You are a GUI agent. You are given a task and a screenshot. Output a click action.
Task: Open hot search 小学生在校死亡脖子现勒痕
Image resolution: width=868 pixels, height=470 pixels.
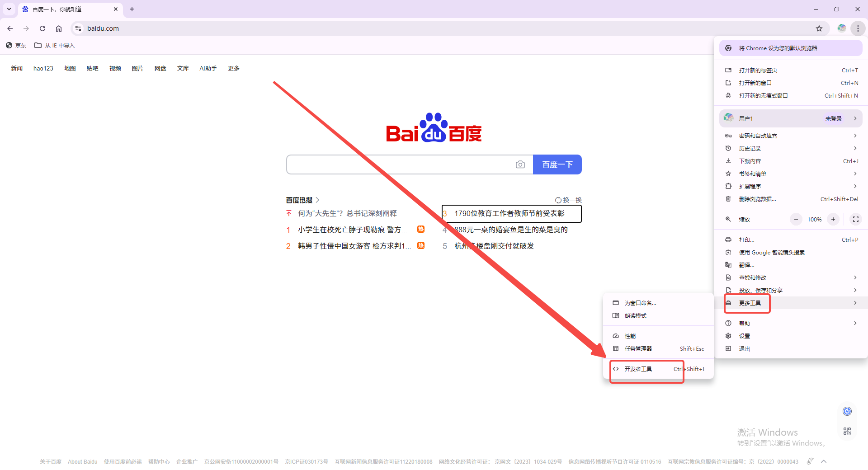click(x=353, y=230)
